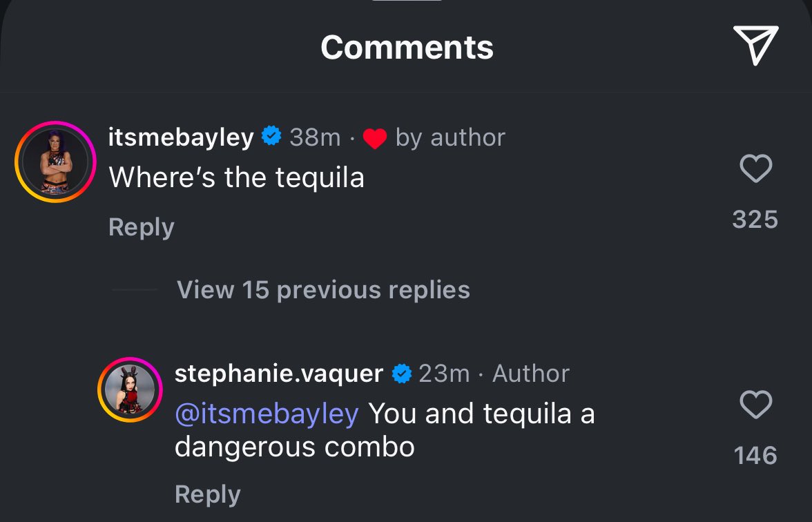Screen dimensions: 812x522
Task: Open the @itsmebayley mention link
Action: point(267,414)
